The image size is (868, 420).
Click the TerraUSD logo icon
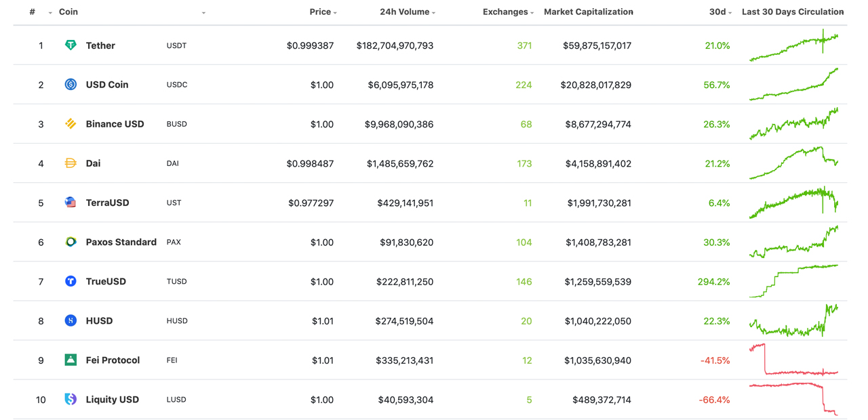pyautogui.click(x=71, y=203)
